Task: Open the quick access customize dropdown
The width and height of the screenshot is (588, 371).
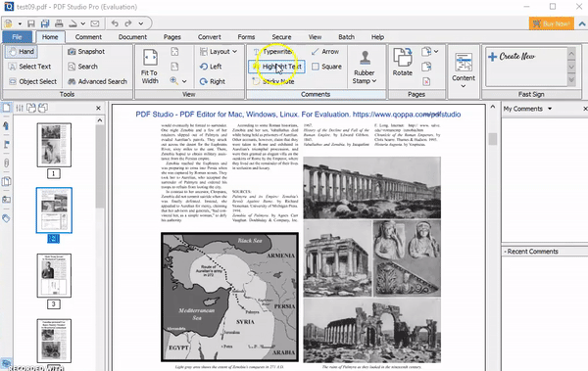Action: (141, 23)
